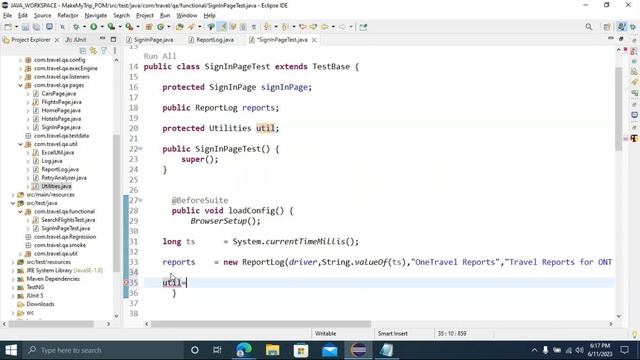Expand Maven Dependencies node

13,279
